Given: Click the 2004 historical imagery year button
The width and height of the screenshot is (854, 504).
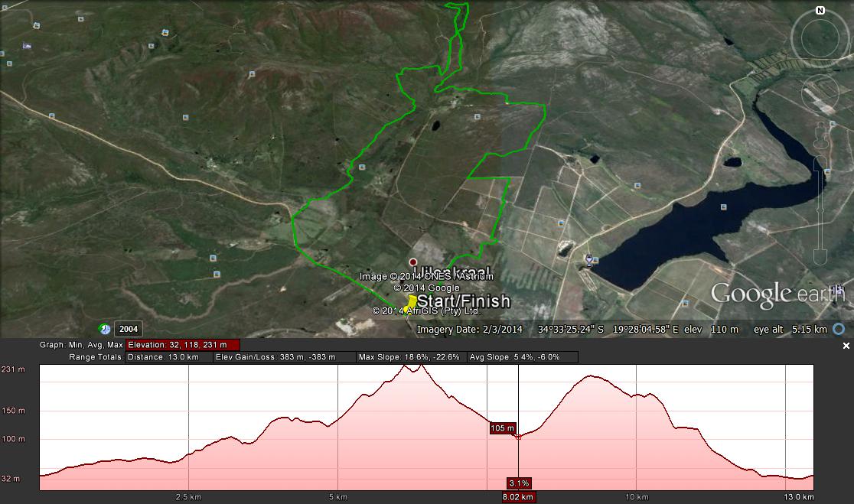Looking at the screenshot, I should coord(128,330).
